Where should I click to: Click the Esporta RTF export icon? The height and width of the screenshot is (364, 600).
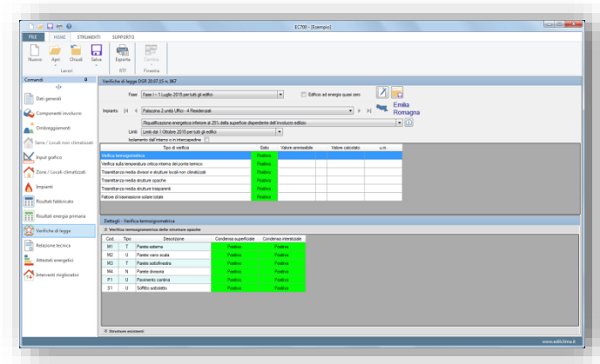(123, 51)
